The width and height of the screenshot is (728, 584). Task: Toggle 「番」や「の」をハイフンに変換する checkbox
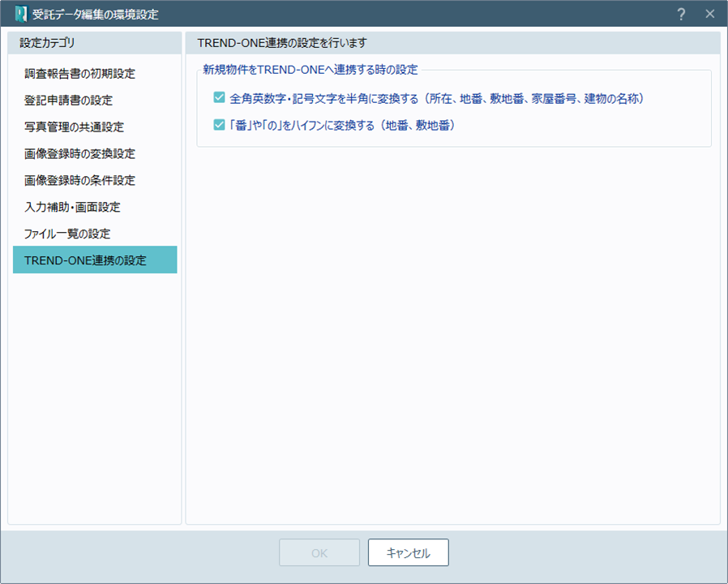pos(219,125)
